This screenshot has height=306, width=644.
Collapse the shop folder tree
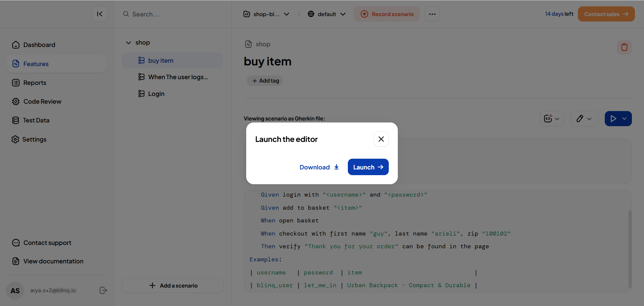[128, 43]
